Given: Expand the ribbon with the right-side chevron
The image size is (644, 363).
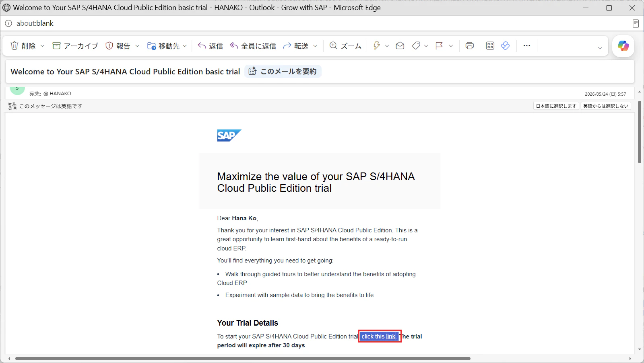Looking at the screenshot, I should coord(600,48).
